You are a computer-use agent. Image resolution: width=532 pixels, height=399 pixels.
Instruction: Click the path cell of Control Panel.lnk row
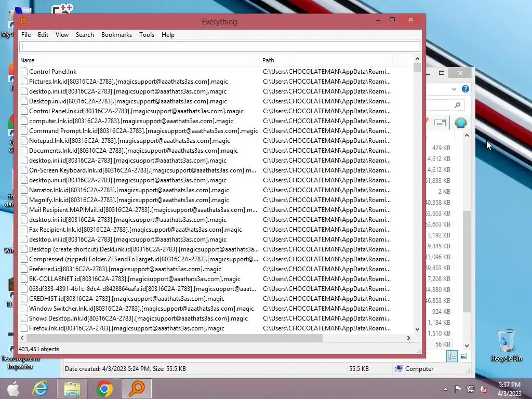pyautogui.click(x=327, y=72)
